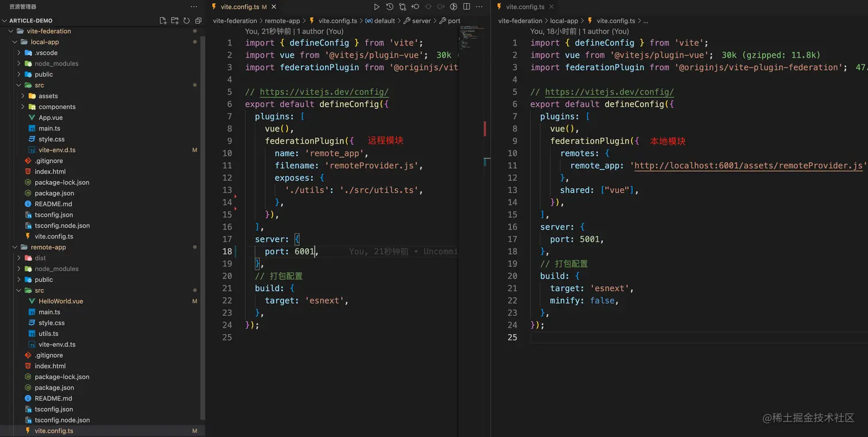The image size is (868, 437).
Task: Open the vitejs.dev/config link in left editor
Action: point(324,92)
